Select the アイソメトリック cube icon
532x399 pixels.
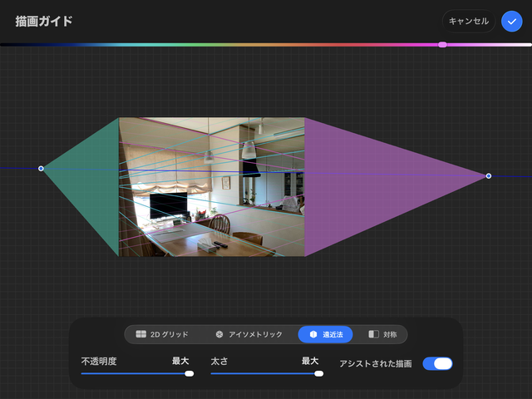[219, 334]
